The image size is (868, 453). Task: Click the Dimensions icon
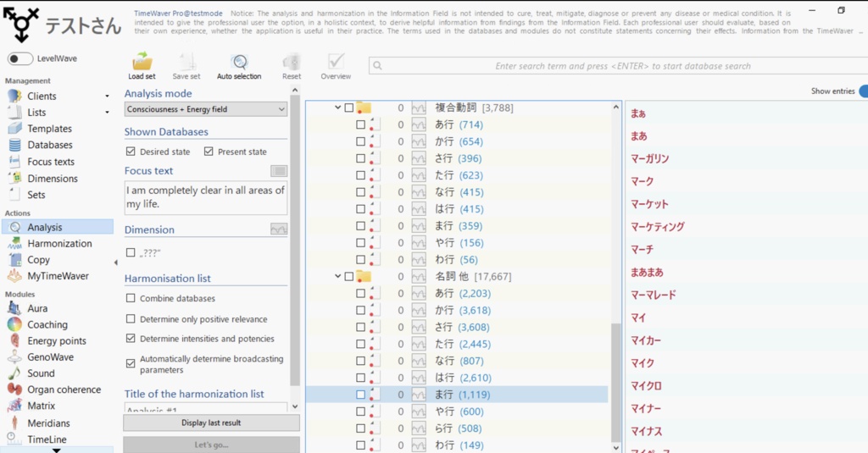[x=15, y=178]
